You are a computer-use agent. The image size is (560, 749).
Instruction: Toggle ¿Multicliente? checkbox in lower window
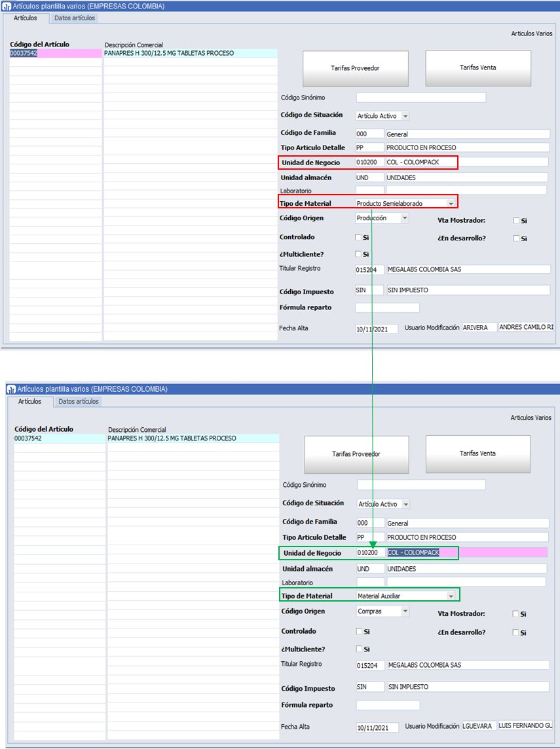point(359,649)
